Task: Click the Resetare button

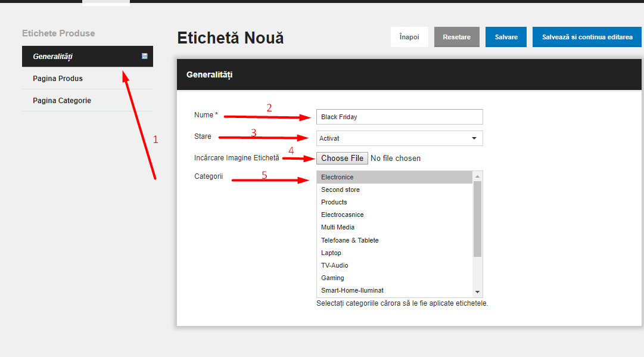Action: tap(457, 37)
